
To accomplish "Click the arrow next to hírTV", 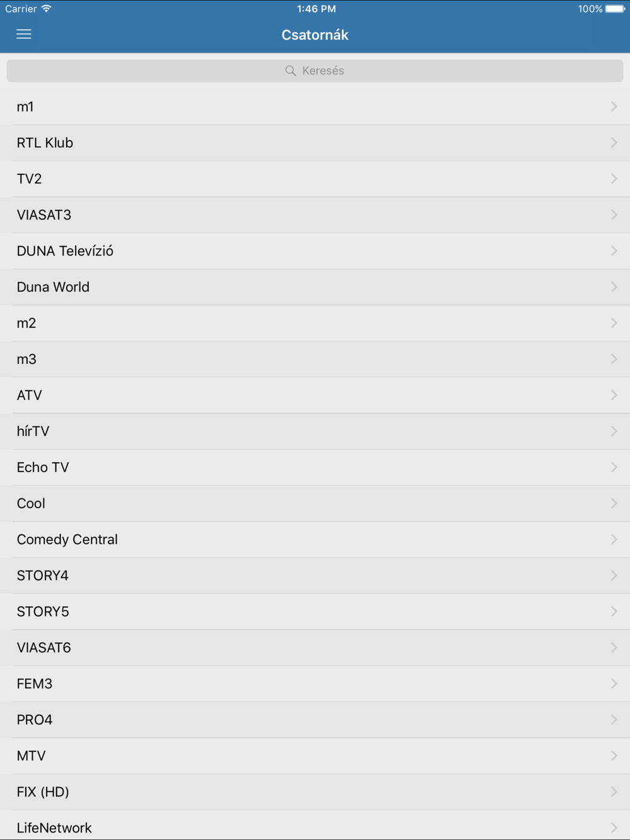I will point(614,431).
